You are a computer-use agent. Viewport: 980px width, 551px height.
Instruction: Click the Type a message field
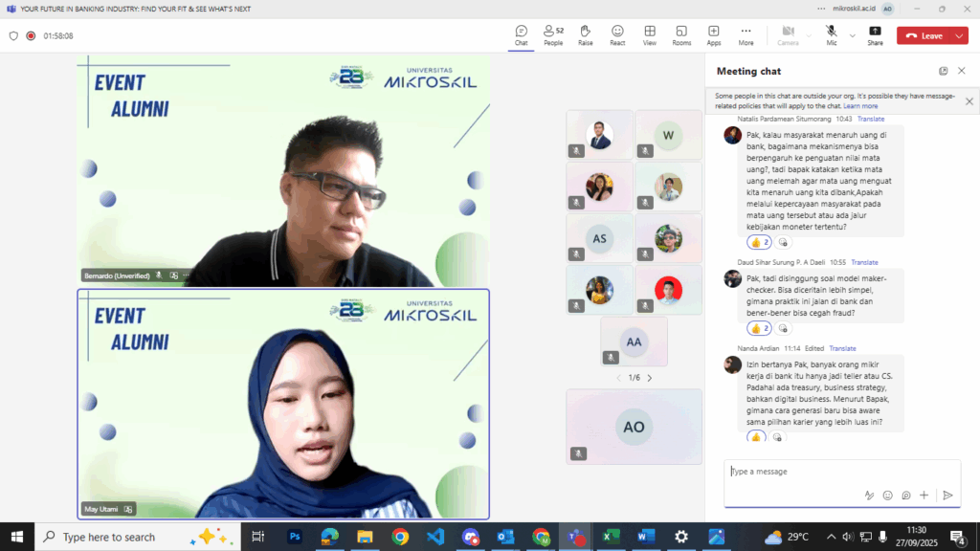[x=794, y=472]
